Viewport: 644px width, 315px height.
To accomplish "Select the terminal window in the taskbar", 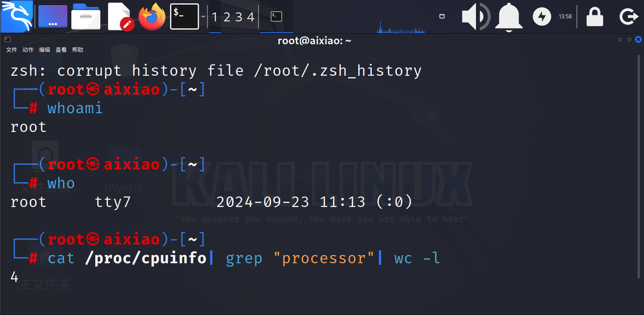I will [276, 16].
